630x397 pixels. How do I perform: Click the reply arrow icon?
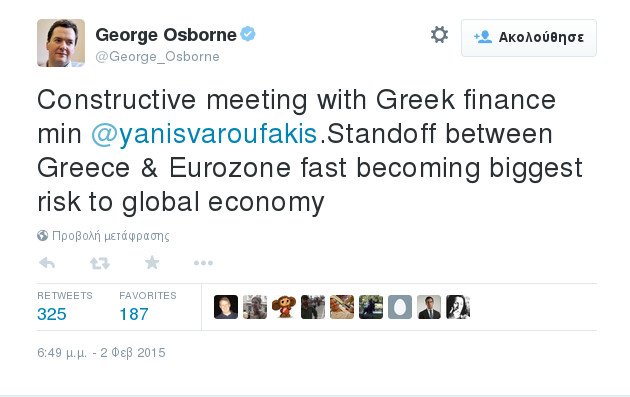[47, 263]
